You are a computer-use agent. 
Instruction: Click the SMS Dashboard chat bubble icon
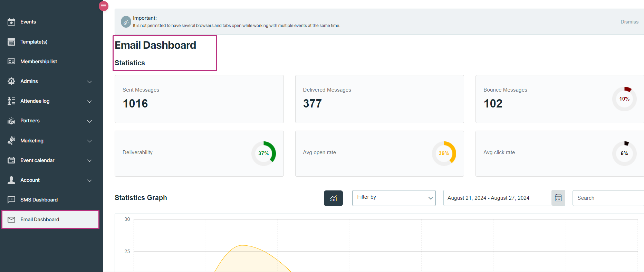tap(11, 200)
